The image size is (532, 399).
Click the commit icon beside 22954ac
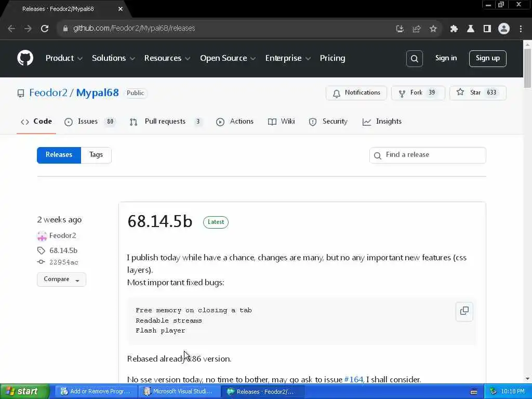click(41, 262)
